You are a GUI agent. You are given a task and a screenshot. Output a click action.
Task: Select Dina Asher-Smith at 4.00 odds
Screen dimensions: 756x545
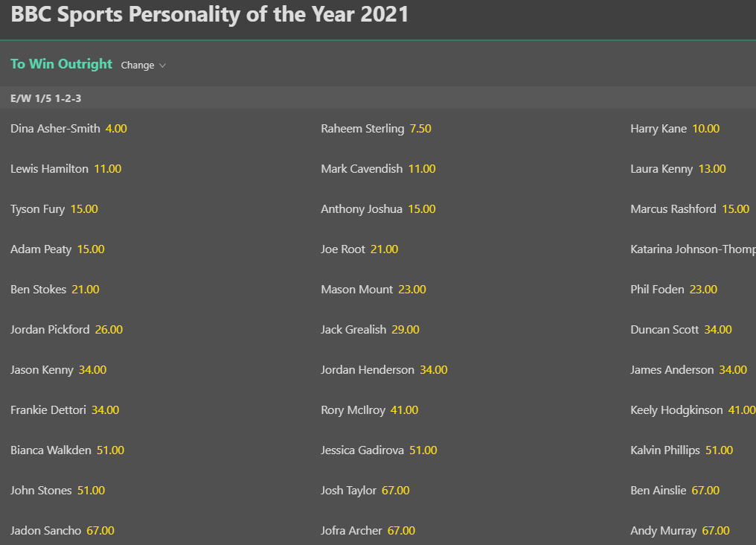116,129
